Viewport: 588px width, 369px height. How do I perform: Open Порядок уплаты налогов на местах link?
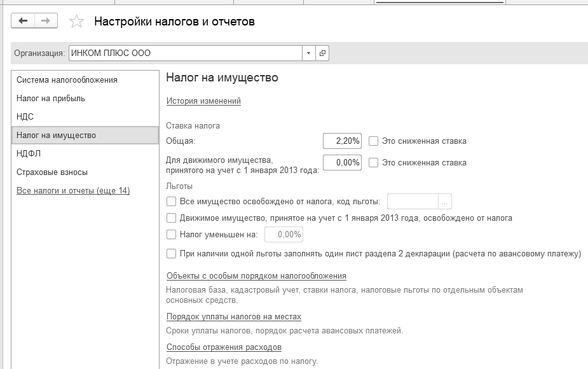[x=234, y=317]
